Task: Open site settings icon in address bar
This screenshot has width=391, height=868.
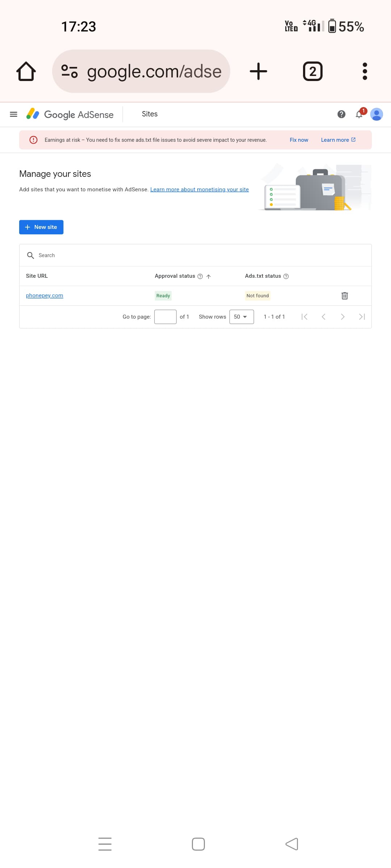Action: coord(70,71)
